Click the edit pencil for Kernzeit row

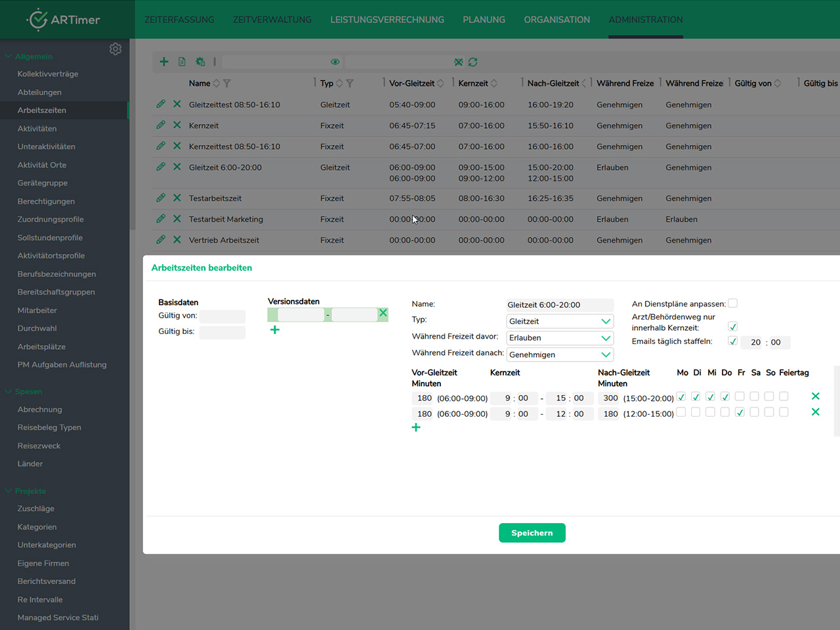point(161,125)
